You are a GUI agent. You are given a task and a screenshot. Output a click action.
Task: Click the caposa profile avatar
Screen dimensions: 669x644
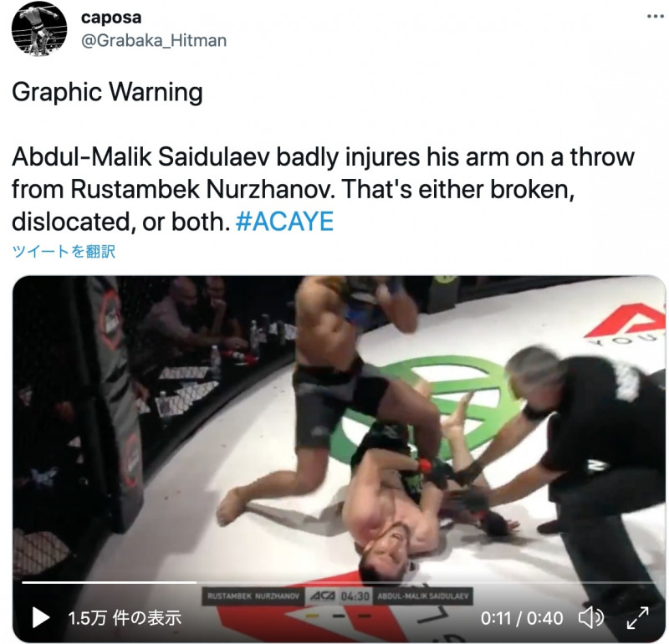pos(39,29)
